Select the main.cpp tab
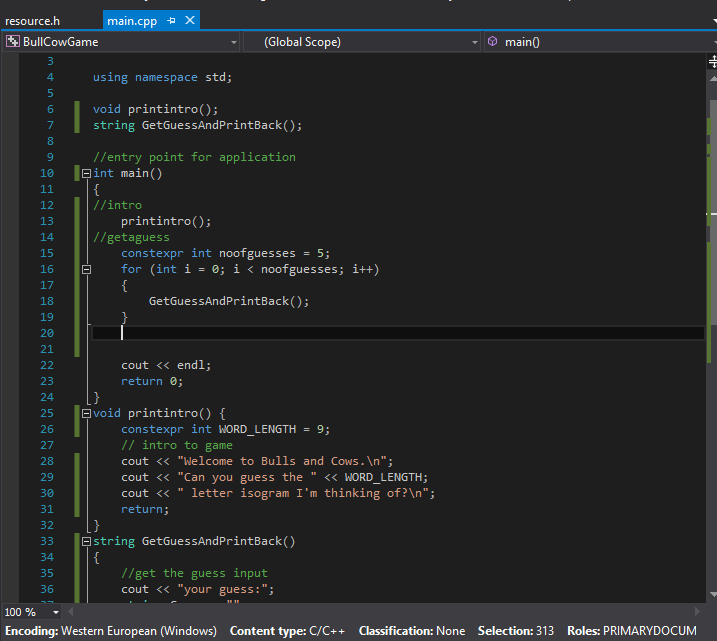 click(x=132, y=20)
